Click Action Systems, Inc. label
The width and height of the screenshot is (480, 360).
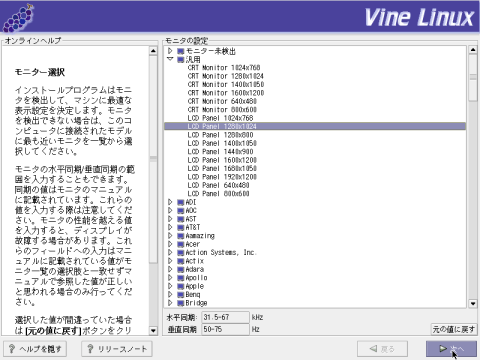coord(221,253)
